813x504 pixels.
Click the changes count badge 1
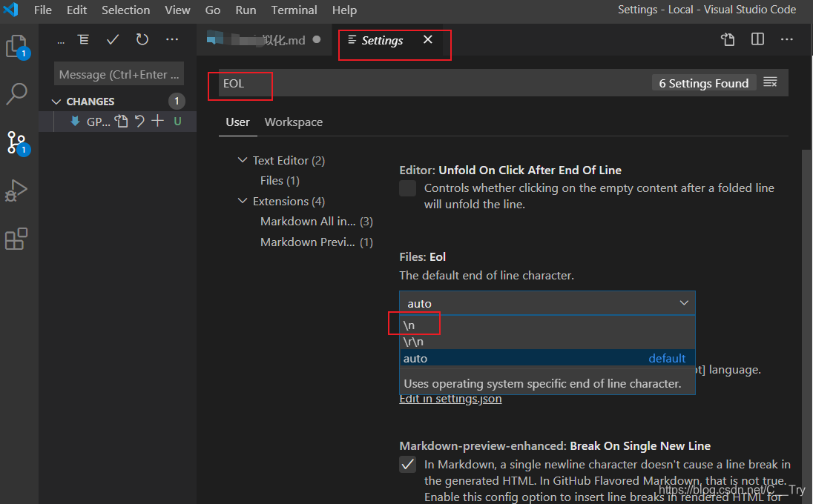coord(177,101)
